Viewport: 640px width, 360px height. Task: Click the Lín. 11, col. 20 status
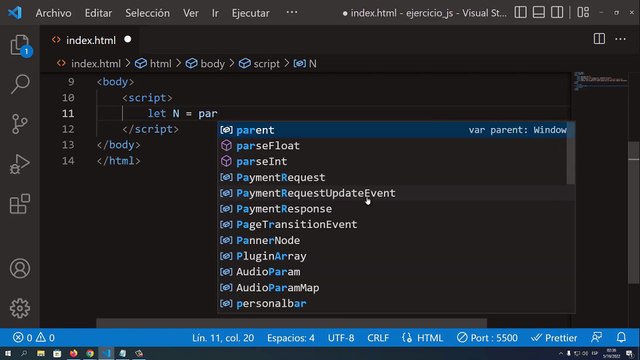pos(223,338)
